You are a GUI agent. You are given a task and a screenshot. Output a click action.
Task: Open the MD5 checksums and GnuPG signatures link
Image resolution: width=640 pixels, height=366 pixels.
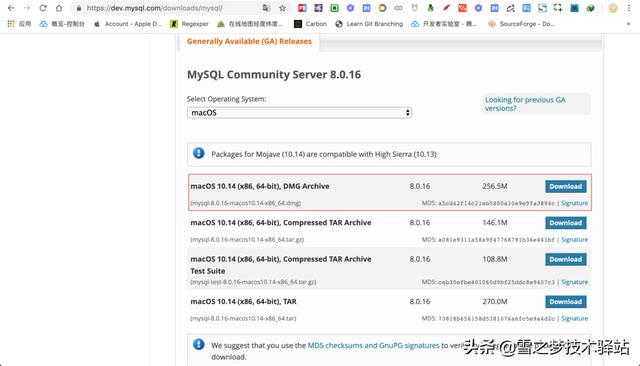(373, 345)
